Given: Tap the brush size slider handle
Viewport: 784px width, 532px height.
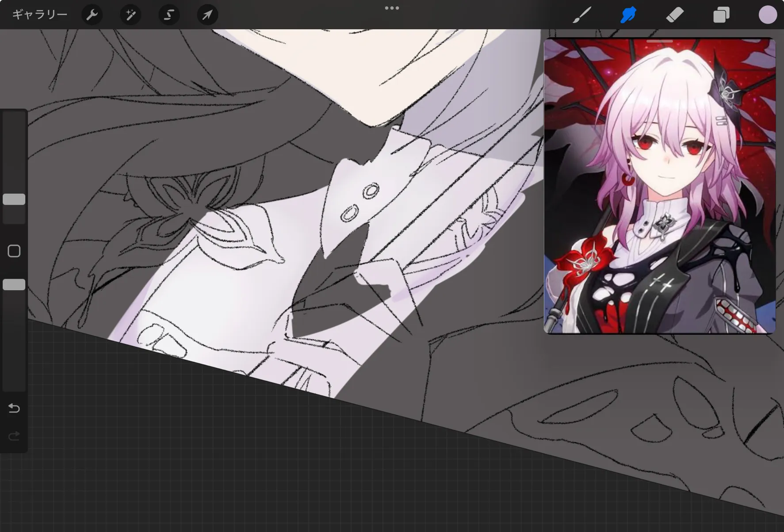Looking at the screenshot, I should point(14,199).
